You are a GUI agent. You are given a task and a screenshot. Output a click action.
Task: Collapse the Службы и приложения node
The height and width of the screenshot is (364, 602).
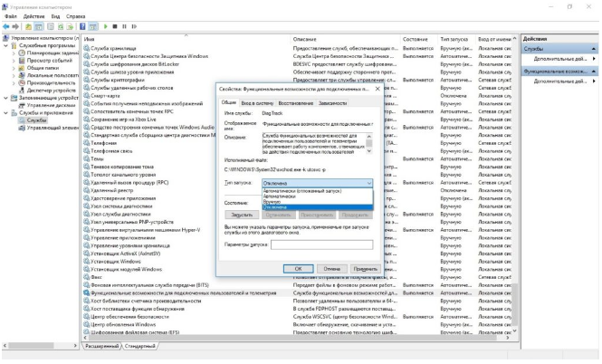(x=5, y=113)
